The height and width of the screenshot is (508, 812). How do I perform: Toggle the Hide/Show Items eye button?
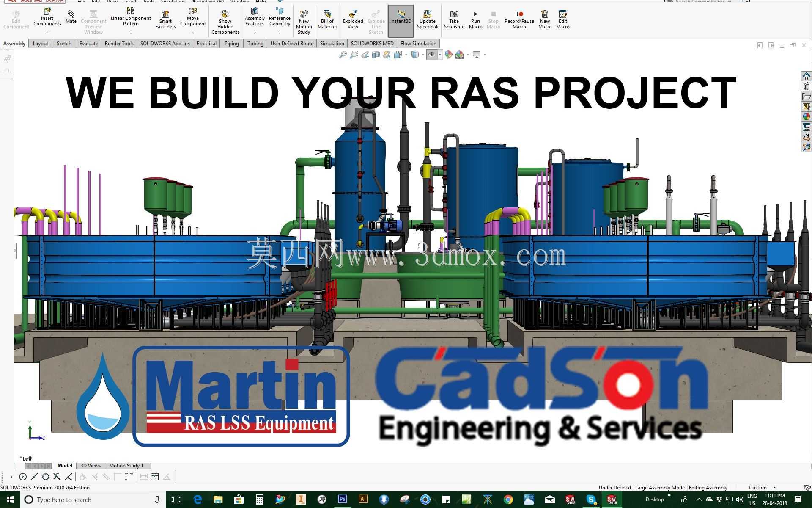click(431, 55)
